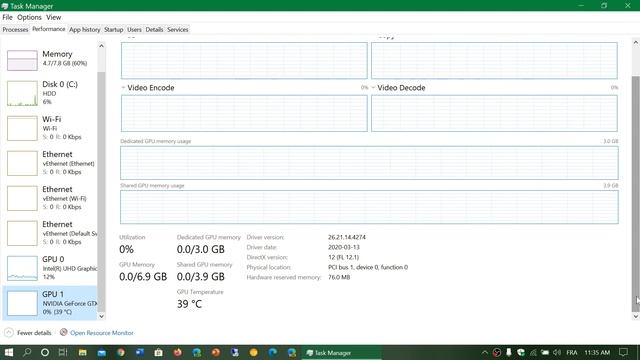Click main pane scrollbar up arrow
The height and width of the screenshot is (360, 640).
(x=636, y=42)
